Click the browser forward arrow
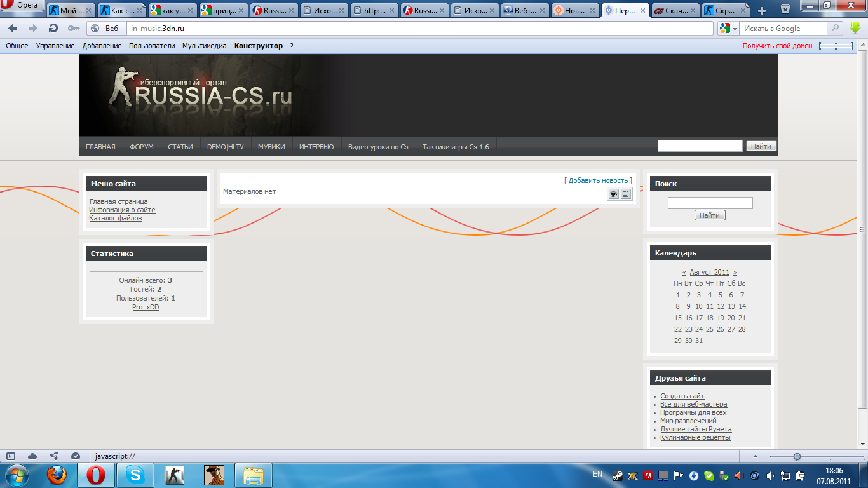 [33, 29]
